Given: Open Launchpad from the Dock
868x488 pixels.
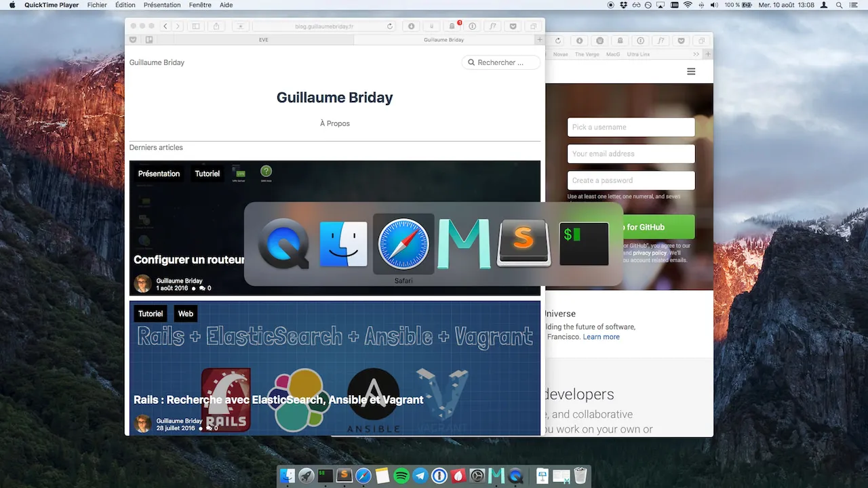Looking at the screenshot, I should tap(307, 476).
